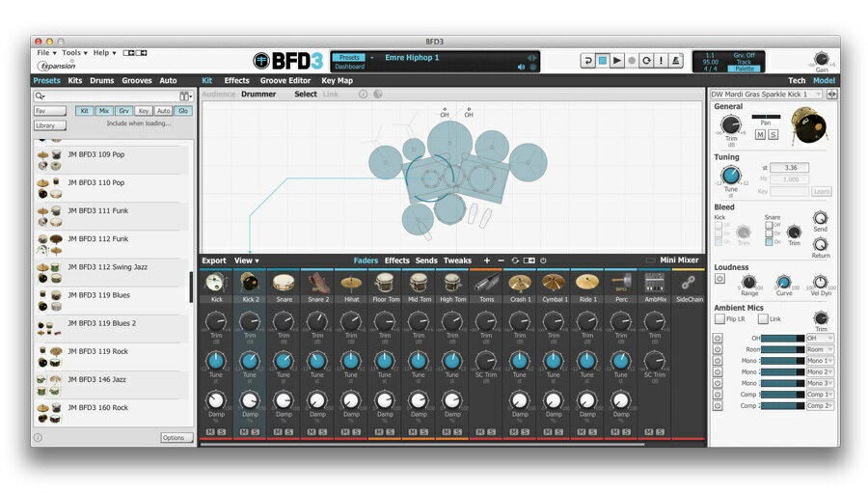Toggle loop mode in transport bar
This screenshot has width=868, height=493.
pos(646,61)
